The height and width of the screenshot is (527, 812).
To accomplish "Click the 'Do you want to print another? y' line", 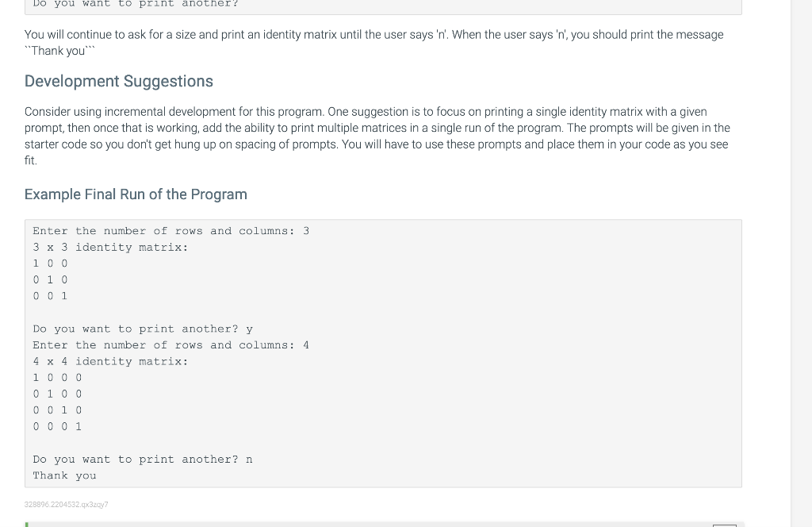I will [x=143, y=329].
